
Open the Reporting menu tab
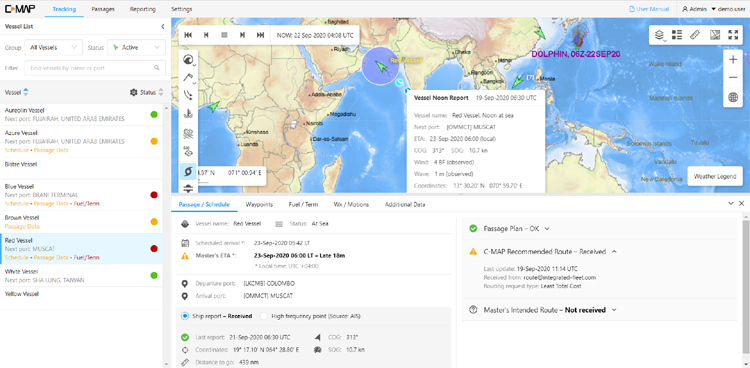click(143, 9)
